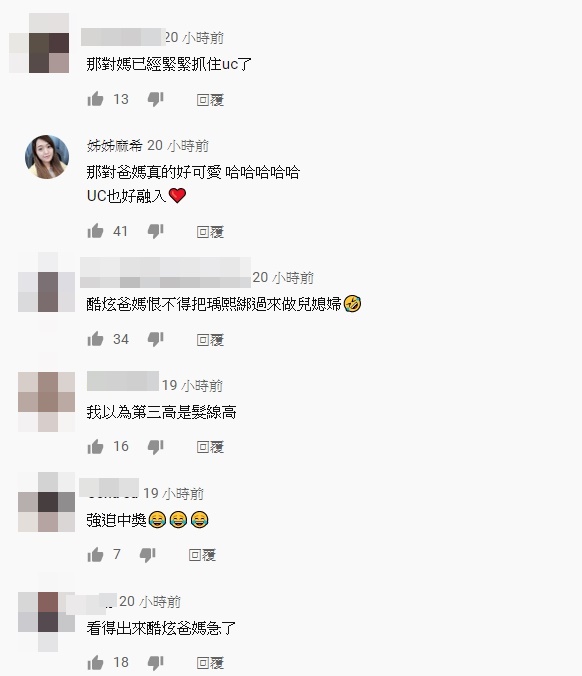The image size is (582, 676).
Task: Like the 強迫中獎 comment with 7 likes
Action: [x=95, y=554]
